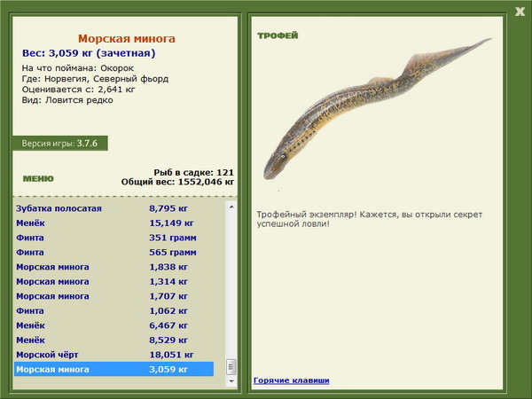Click the Рыб в садке: 121 text

point(193,172)
